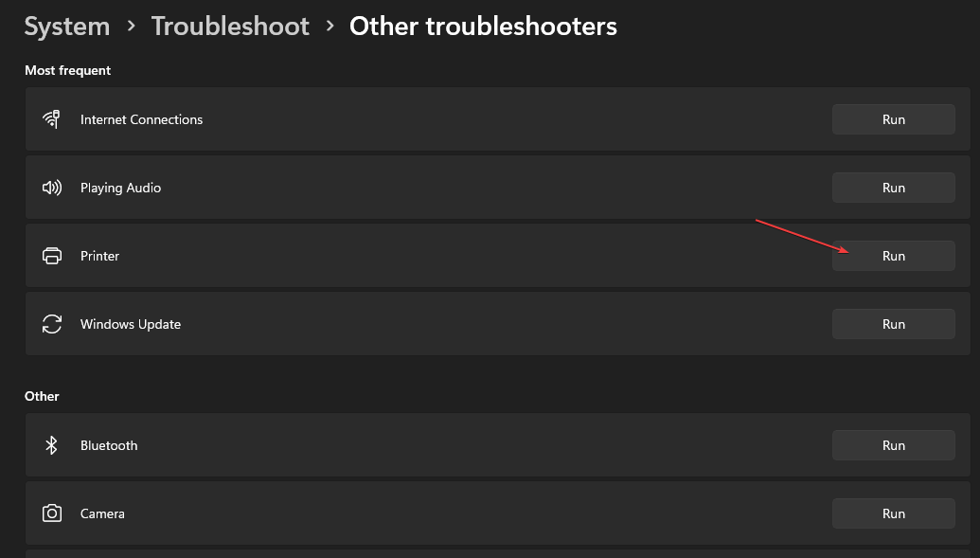The height and width of the screenshot is (558, 980).
Task: Click the Internet Connections Wi-Fi icon
Action: pyautogui.click(x=51, y=118)
